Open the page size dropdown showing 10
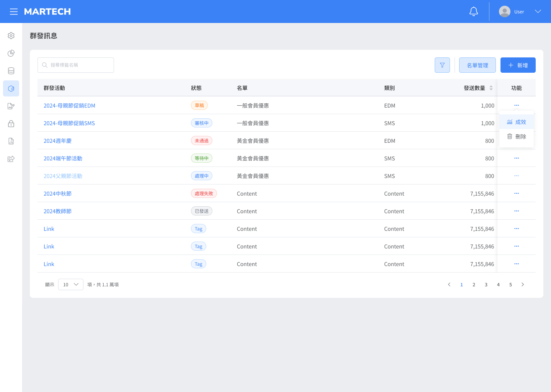This screenshot has height=392, width=551. click(71, 284)
